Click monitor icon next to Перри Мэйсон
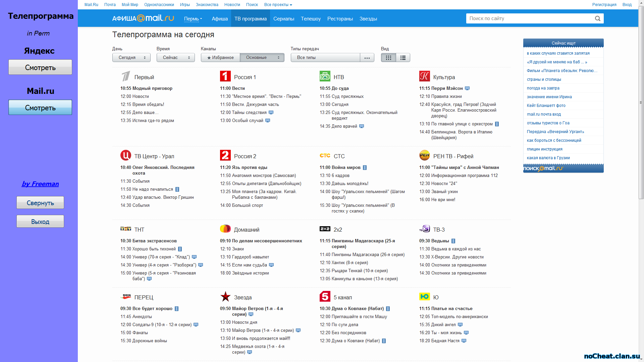Viewport: 644px width, 362px height. click(x=467, y=88)
